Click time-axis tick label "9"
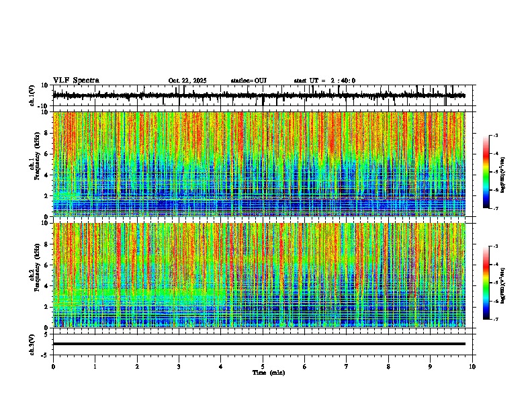 (x=430, y=367)
